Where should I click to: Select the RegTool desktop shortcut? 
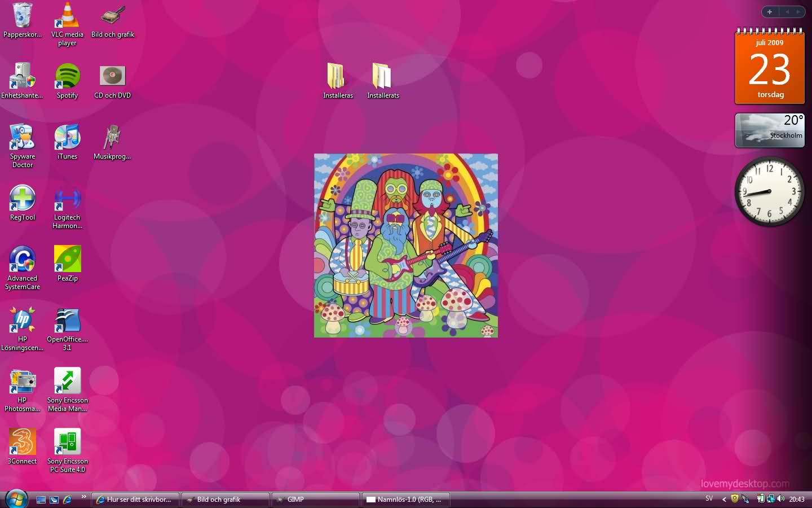(x=23, y=202)
